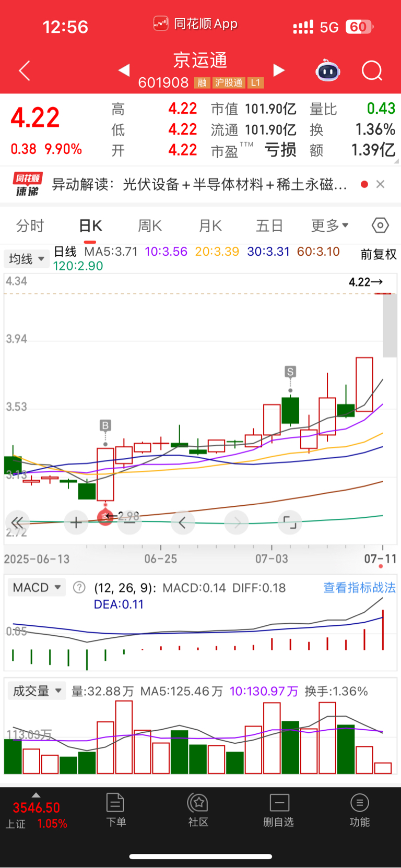Tap the current price 4.22
The height and width of the screenshot is (868, 401).
tap(35, 117)
